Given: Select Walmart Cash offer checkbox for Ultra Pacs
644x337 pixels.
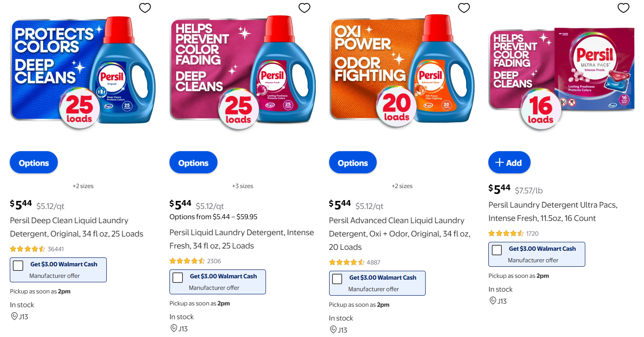Looking at the screenshot, I should (497, 250).
